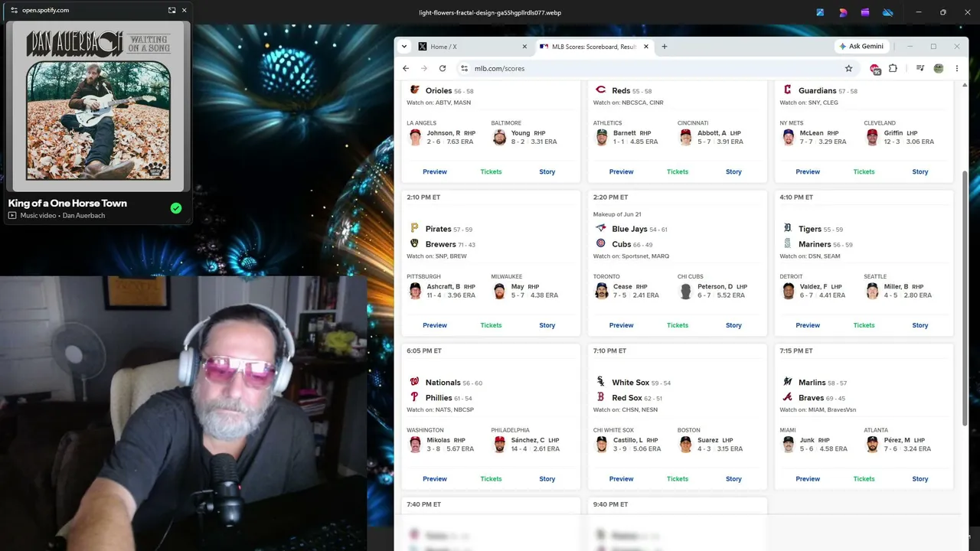Click pitcher name Peterson, D
This screenshot has width=980, height=551.
pos(715,287)
